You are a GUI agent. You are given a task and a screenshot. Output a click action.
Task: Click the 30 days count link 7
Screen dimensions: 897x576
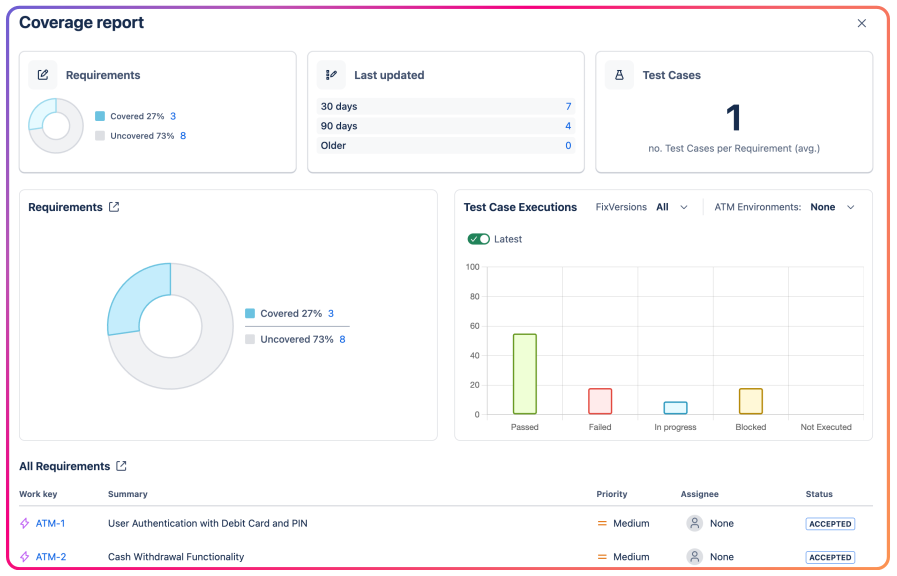(568, 106)
